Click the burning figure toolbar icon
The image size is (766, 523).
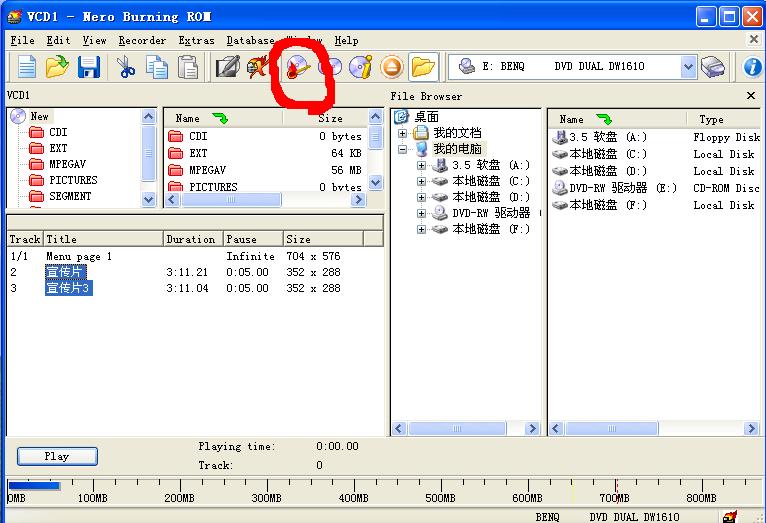coord(258,66)
